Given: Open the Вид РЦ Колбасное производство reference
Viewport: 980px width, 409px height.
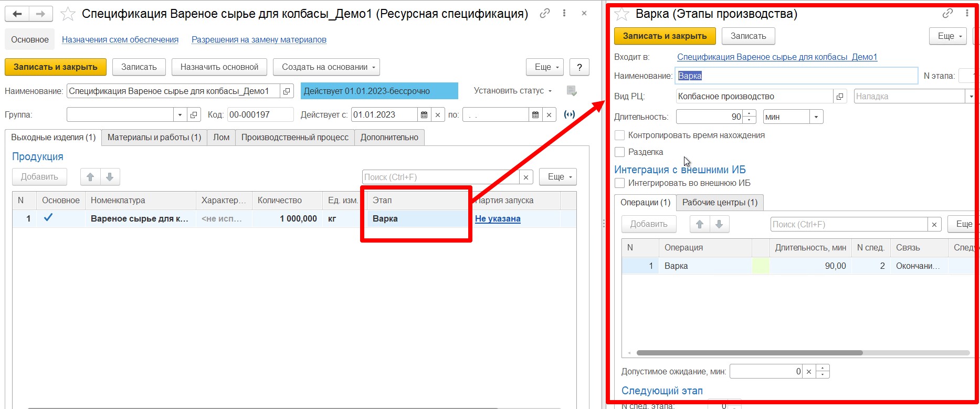Looking at the screenshot, I should click(840, 97).
